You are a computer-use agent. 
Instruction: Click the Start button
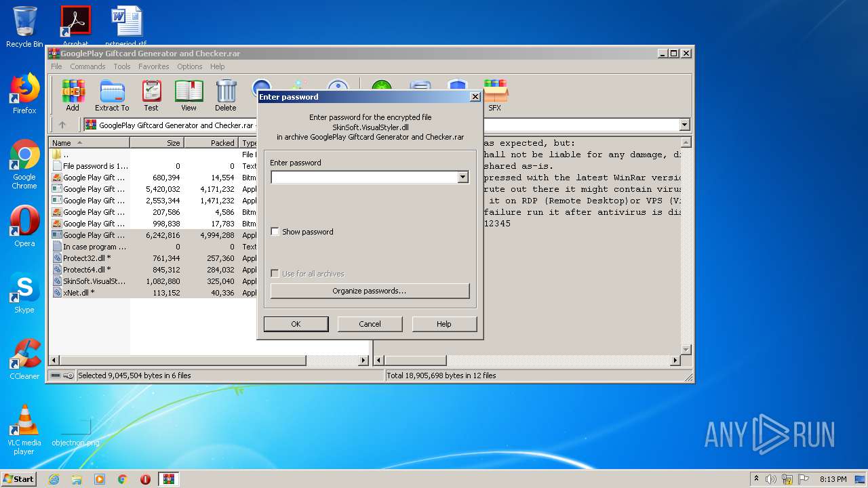coord(19,479)
